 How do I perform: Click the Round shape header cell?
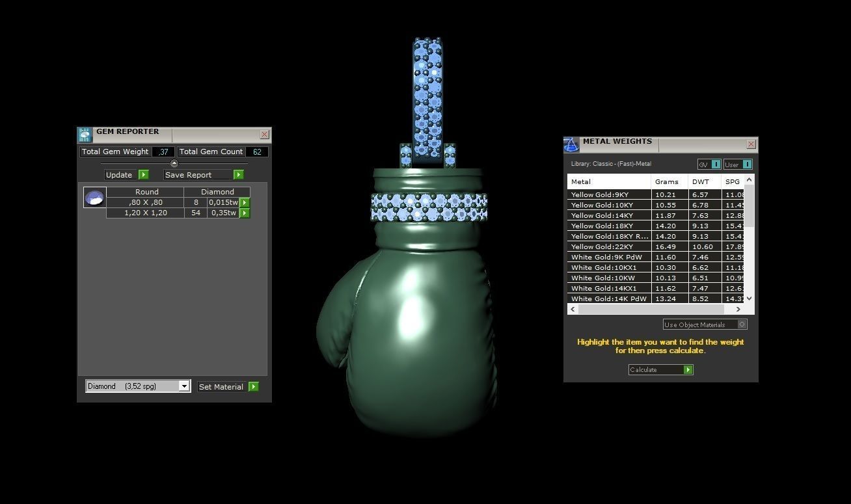(146, 192)
